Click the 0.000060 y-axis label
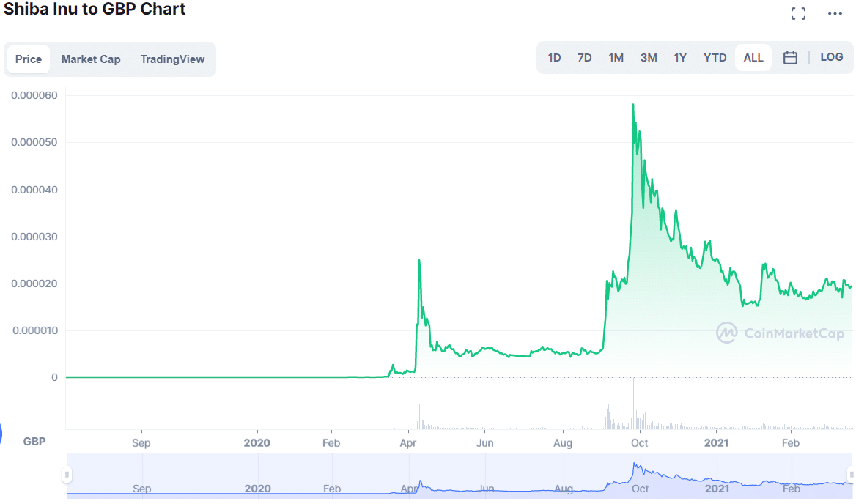The image size is (856, 504). (x=34, y=95)
